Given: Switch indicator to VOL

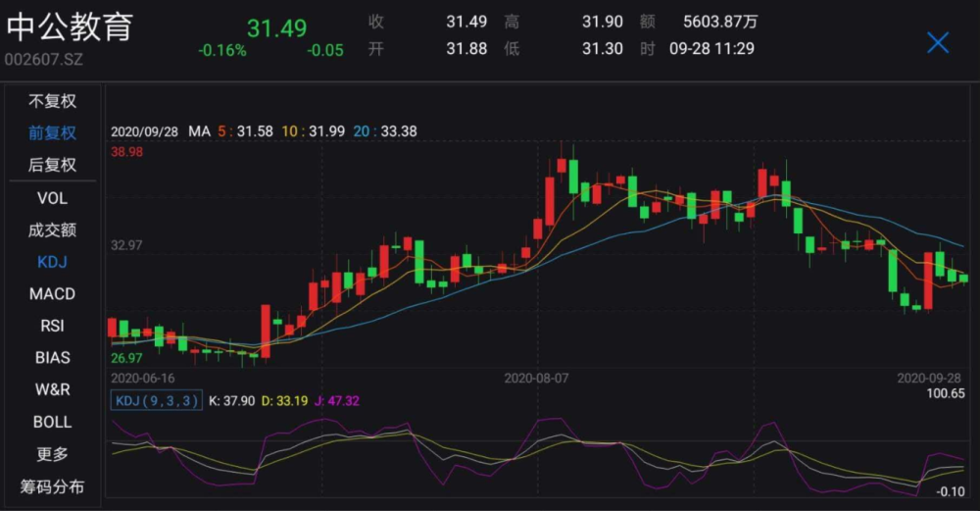Looking at the screenshot, I should click(53, 198).
